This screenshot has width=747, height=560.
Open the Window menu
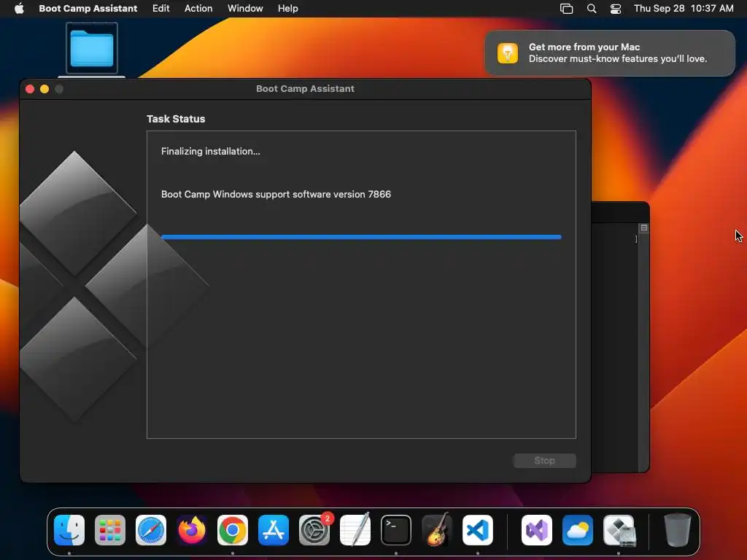pos(245,8)
